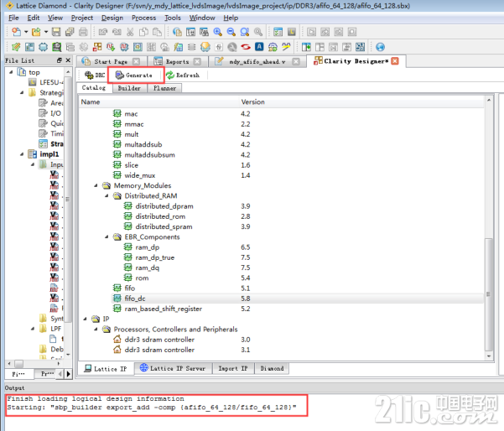Click the Zoom Out magnifier icon
The width and height of the screenshot is (504, 431).
231,32
